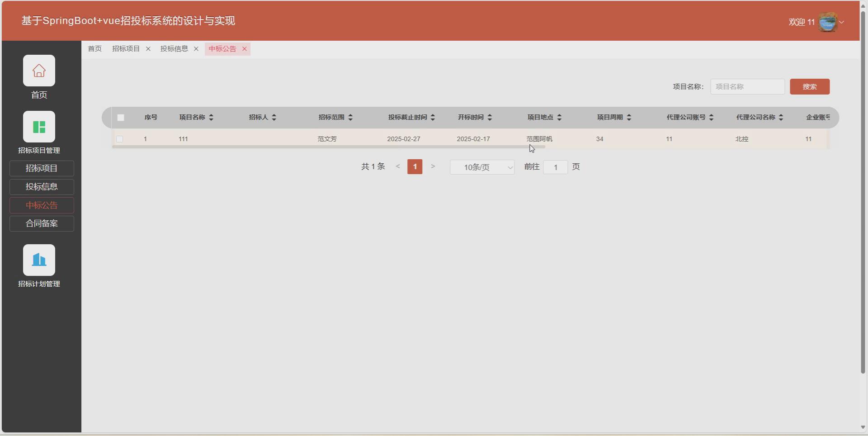Click the 搜索 search button
Viewport: 868px width, 436px height.
(809, 86)
